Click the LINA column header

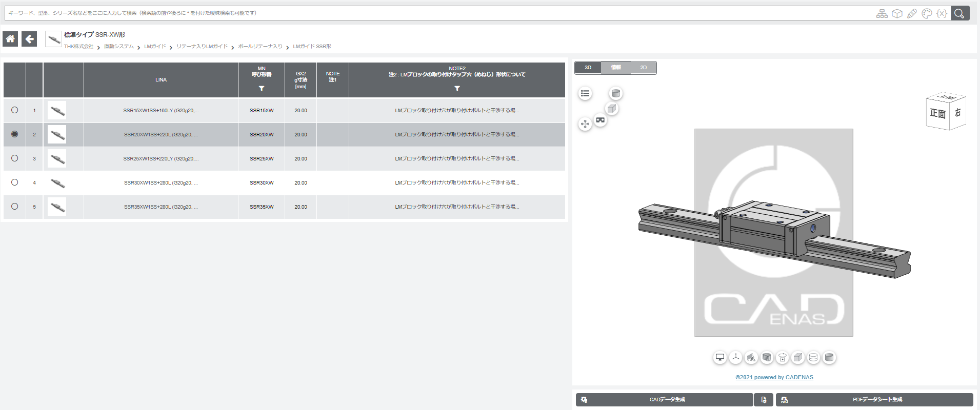161,80
